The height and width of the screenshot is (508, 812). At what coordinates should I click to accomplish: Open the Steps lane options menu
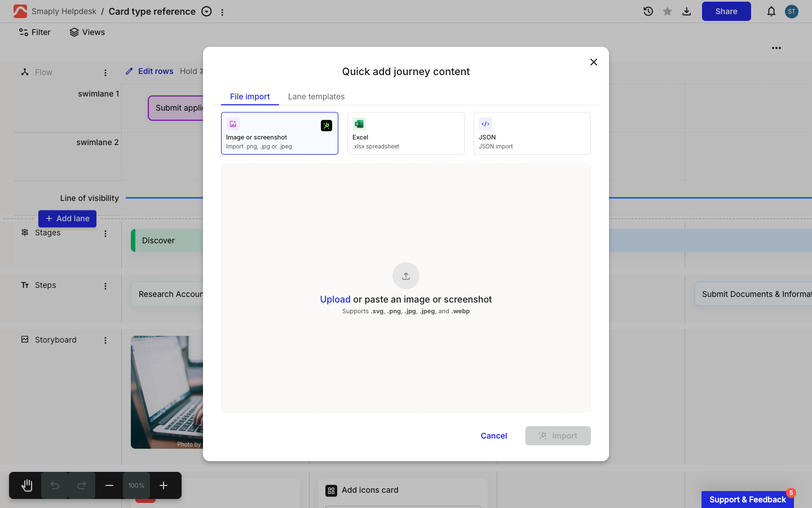105,286
